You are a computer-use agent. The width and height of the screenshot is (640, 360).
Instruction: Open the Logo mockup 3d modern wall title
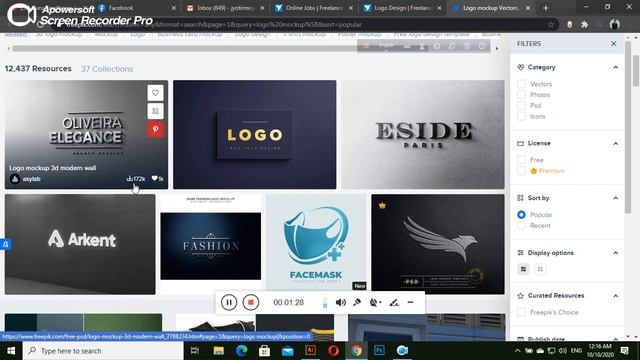coord(53,168)
